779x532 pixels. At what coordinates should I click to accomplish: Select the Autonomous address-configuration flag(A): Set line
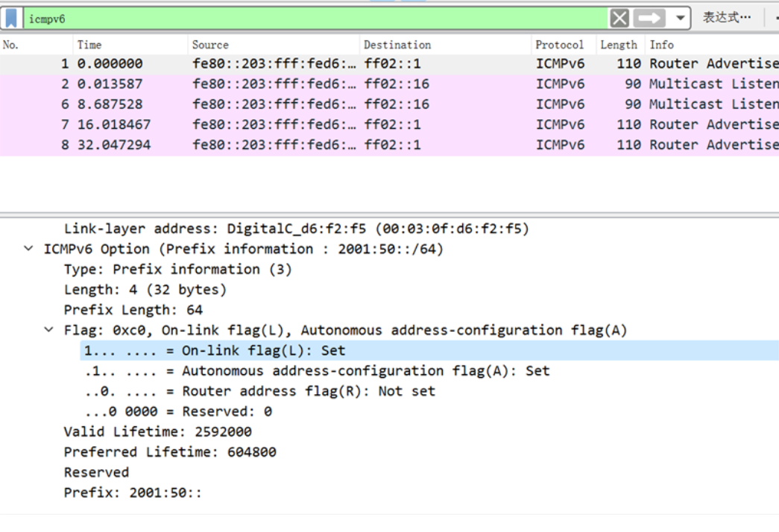tap(317, 371)
